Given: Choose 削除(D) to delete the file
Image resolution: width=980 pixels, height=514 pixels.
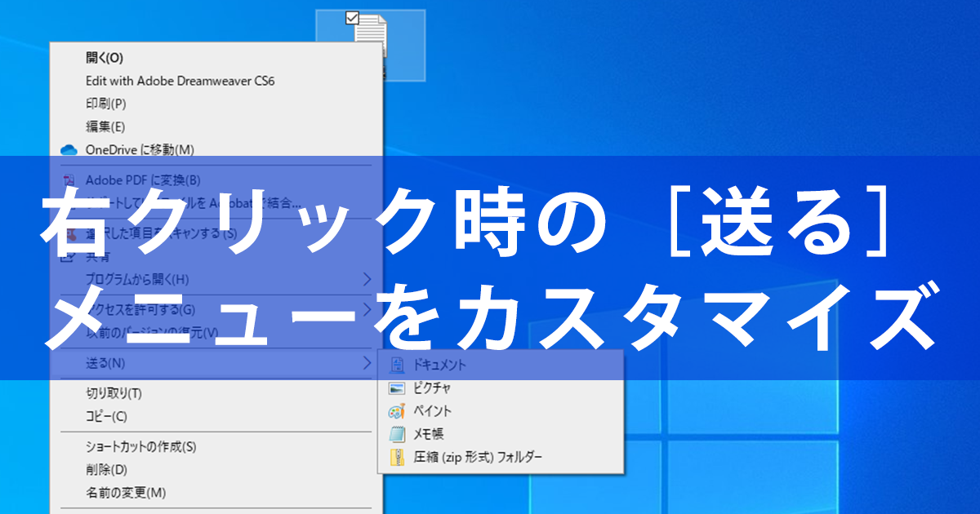Looking at the screenshot, I should (x=216, y=470).
